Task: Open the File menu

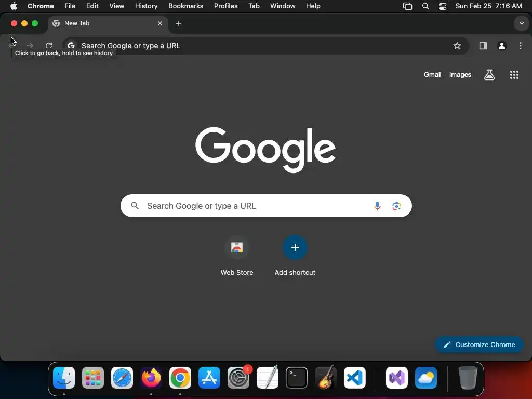Action: [x=70, y=6]
